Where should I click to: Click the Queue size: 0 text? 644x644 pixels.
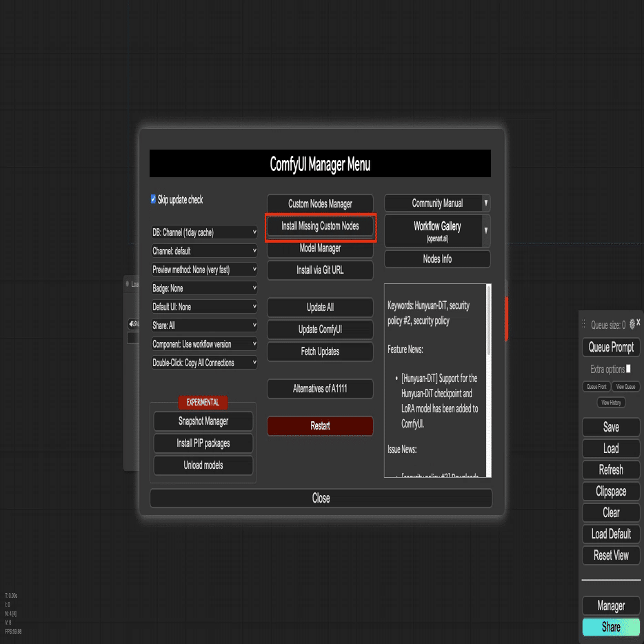(x=608, y=325)
